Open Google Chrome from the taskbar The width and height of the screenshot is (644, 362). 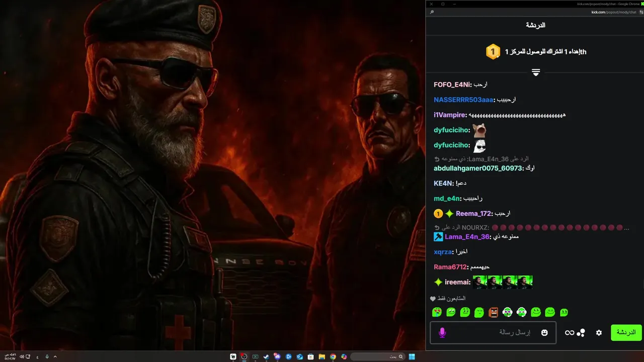coord(333,356)
